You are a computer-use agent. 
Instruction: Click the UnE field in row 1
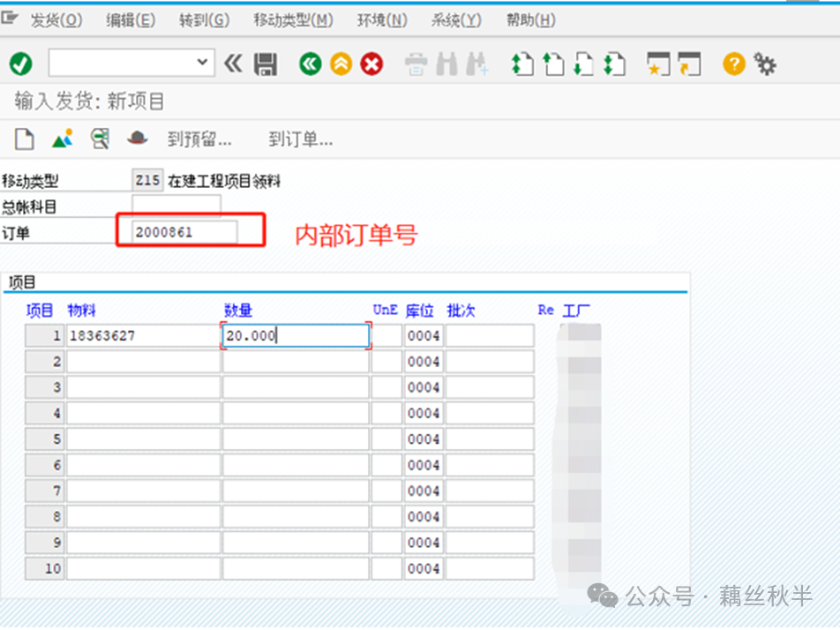click(386, 336)
